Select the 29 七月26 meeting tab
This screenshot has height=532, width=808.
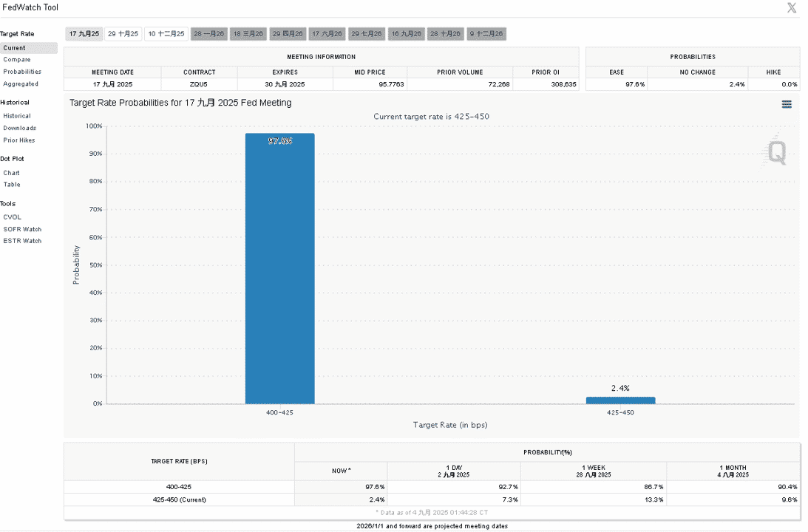point(367,34)
